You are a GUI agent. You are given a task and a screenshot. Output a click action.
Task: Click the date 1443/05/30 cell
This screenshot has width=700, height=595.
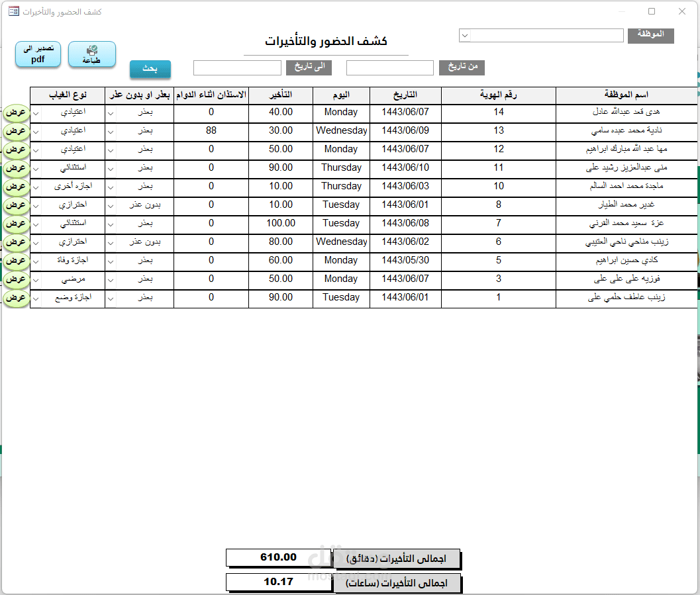(x=405, y=261)
